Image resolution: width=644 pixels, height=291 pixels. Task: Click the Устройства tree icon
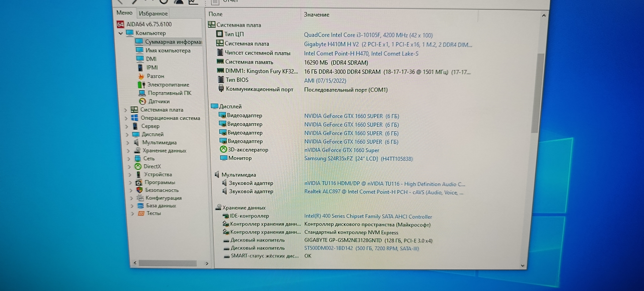click(138, 174)
